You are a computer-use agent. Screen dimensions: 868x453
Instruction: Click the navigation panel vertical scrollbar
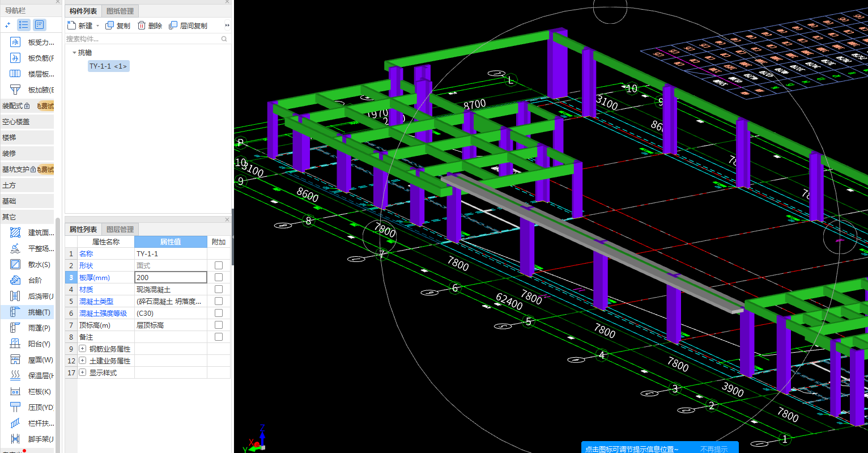(x=58, y=335)
